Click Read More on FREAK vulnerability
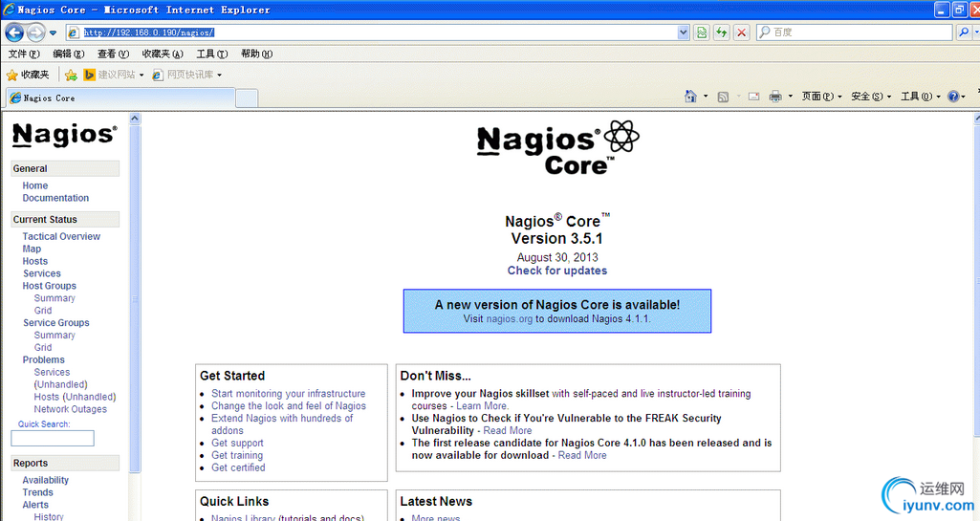 [508, 431]
